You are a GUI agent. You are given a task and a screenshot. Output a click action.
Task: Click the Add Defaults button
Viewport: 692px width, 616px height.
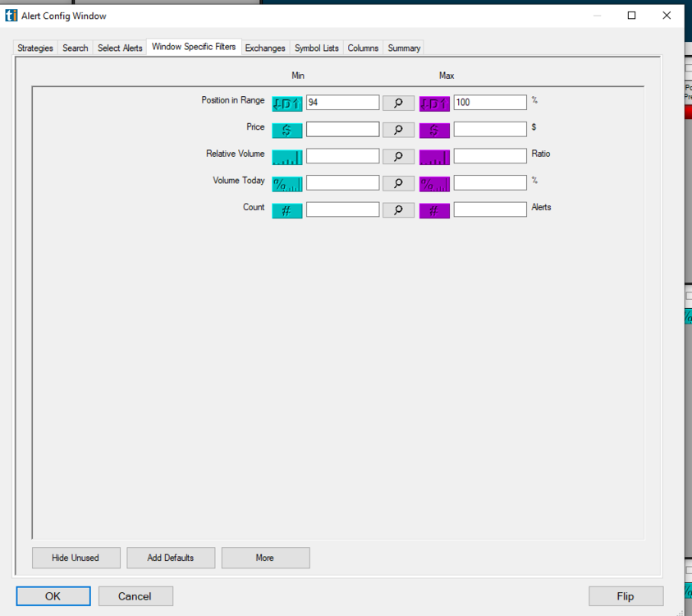[x=171, y=558]
